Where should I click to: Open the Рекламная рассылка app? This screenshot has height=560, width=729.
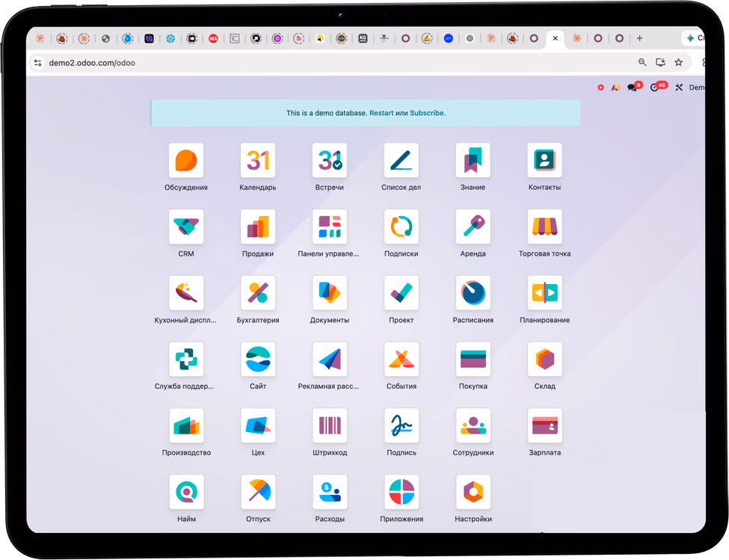330,359
